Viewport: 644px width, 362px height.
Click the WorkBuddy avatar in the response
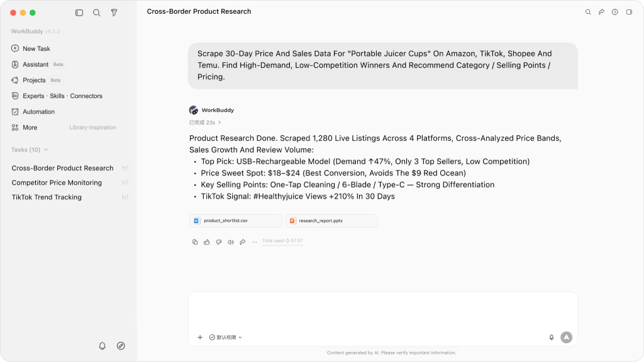click(x=194, y=110)
